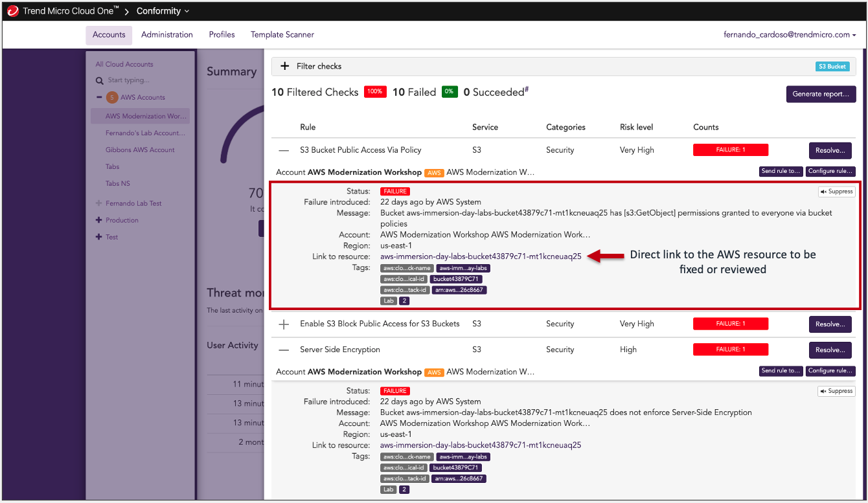Expand Enable S3 Block Public Access rule

point(284,324)
